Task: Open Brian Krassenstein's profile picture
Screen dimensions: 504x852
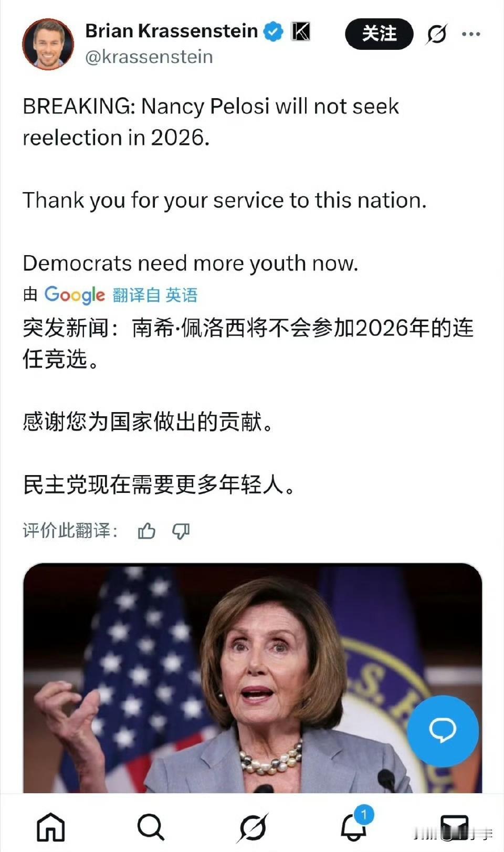Action: tap(48, 44)
